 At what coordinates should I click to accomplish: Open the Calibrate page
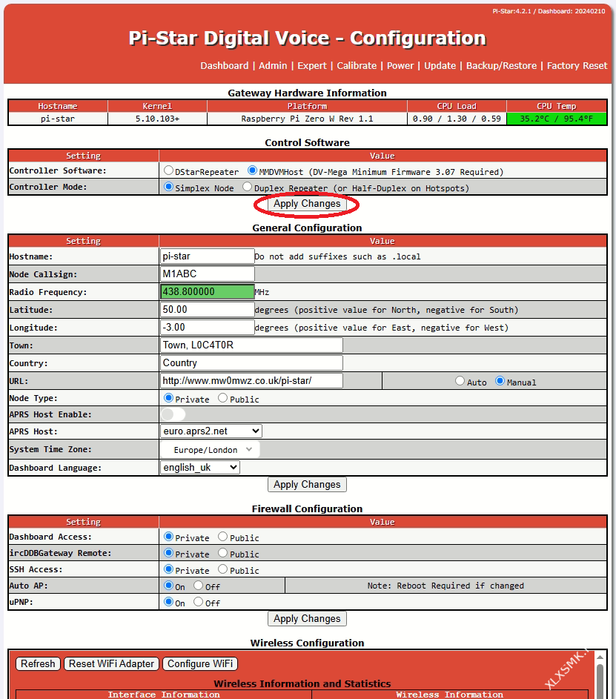click(357, 65)
